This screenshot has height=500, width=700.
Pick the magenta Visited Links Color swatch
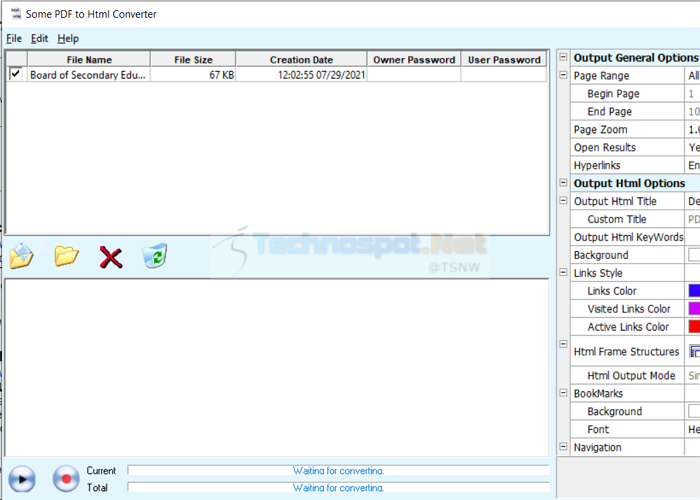coord(694,308)
